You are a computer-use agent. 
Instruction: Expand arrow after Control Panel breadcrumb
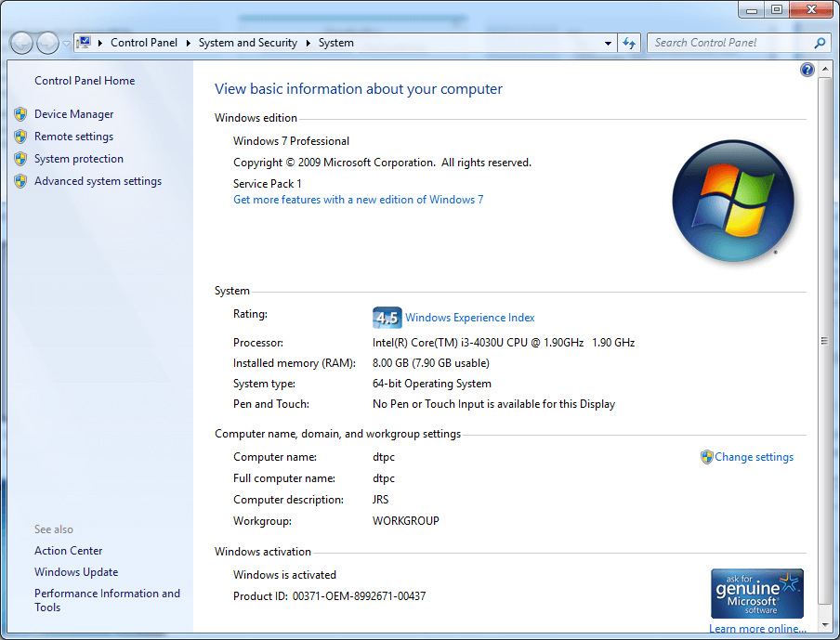tap(188, 43)
